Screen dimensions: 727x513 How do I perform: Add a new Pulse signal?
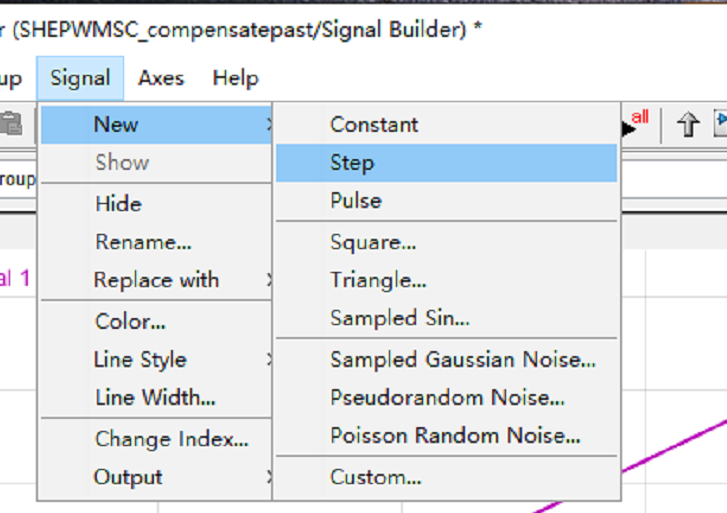click(x=356, y=201)
